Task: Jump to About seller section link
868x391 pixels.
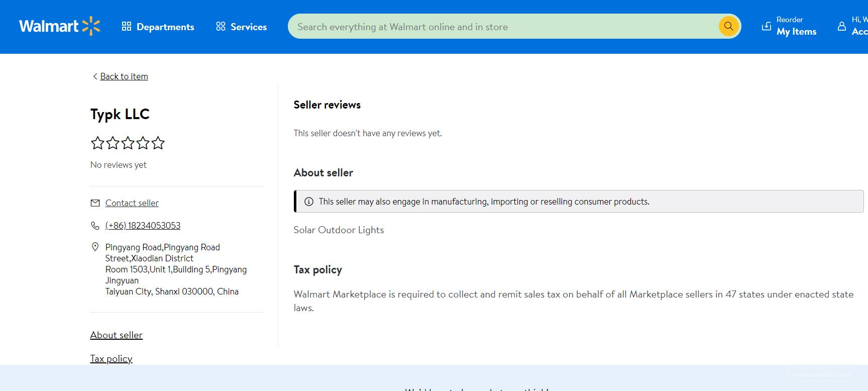Action: click(x=117, y=335)
